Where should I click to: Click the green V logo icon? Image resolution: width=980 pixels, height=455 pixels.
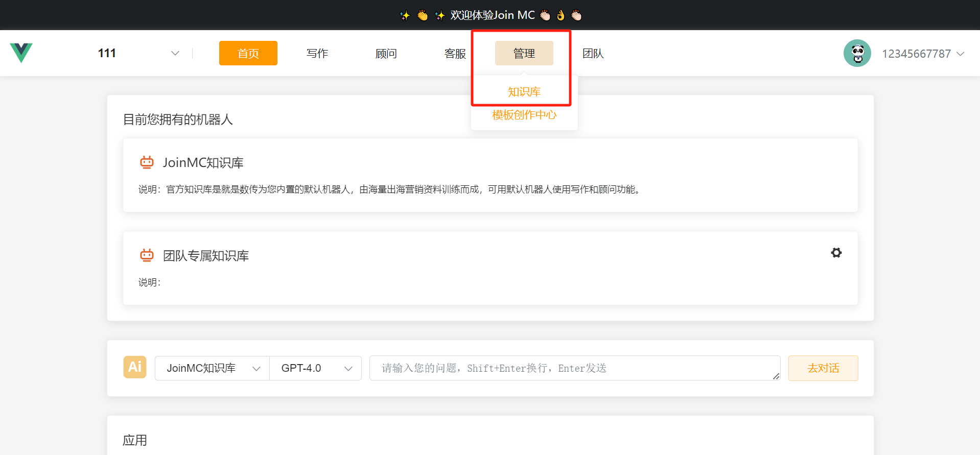(21, 53)
